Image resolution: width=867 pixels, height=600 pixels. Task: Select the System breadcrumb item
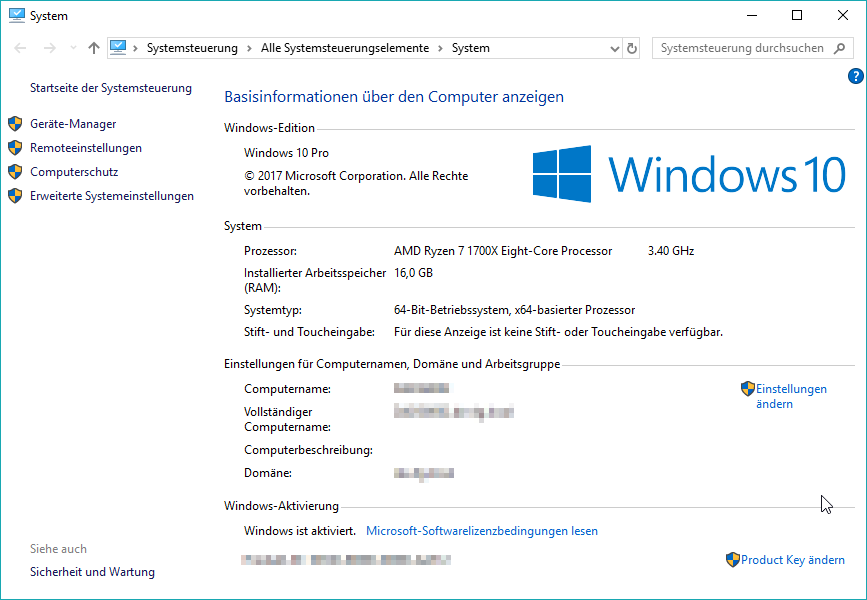pos(471,48)
